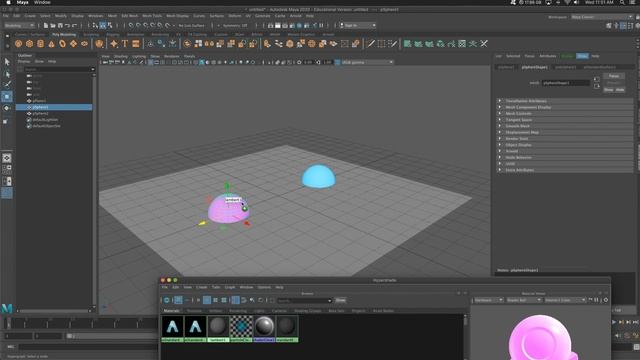
Task: Select the glossy shaderGlow swatch in Hypershade
Action: pyautogui.click(x=264, y=328)
